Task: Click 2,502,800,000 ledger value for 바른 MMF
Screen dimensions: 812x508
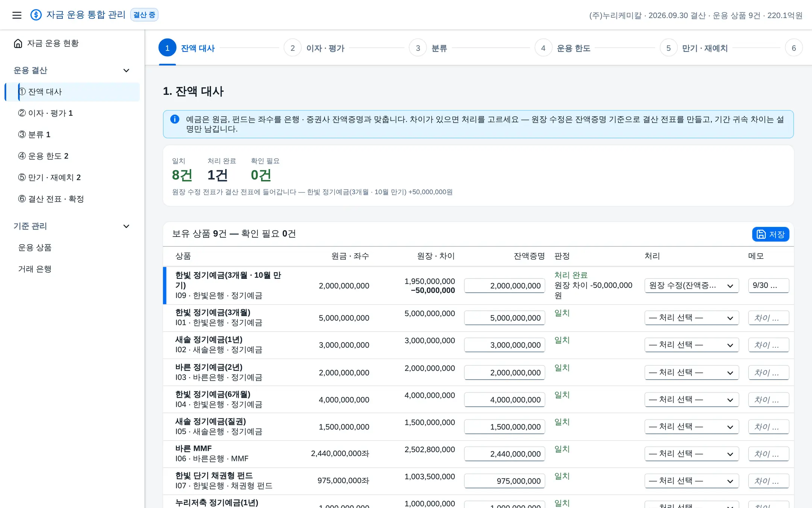Action: click(430, 449)
